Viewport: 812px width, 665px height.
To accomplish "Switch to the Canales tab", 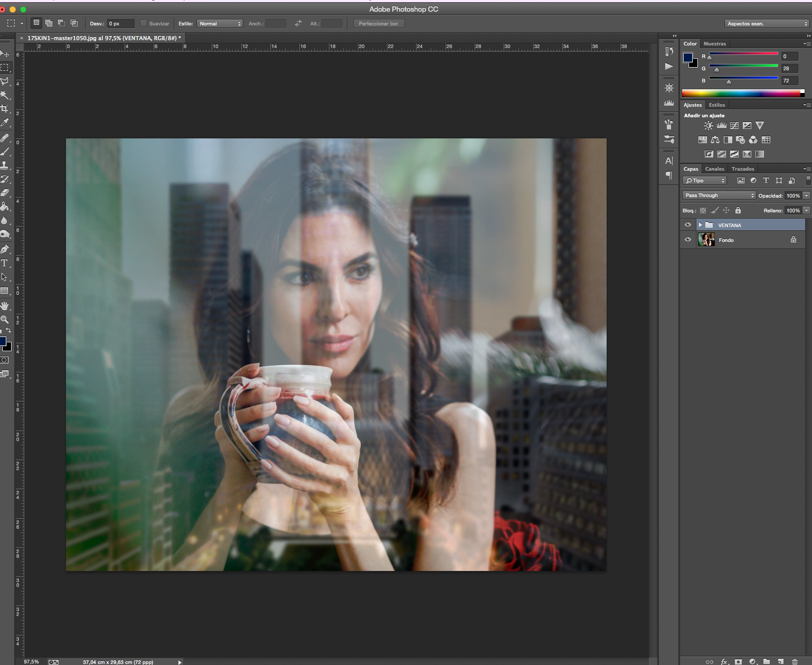I will click(714, 169).
